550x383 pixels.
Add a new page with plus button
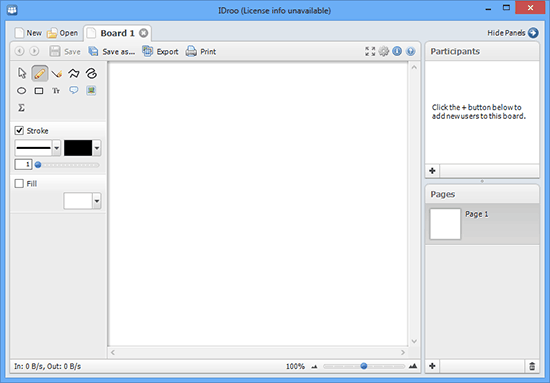pyautogui.click(x=432, y=366)
